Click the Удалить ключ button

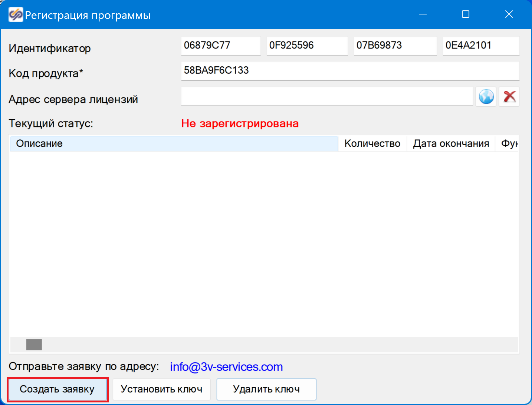[x=266, y=389]
